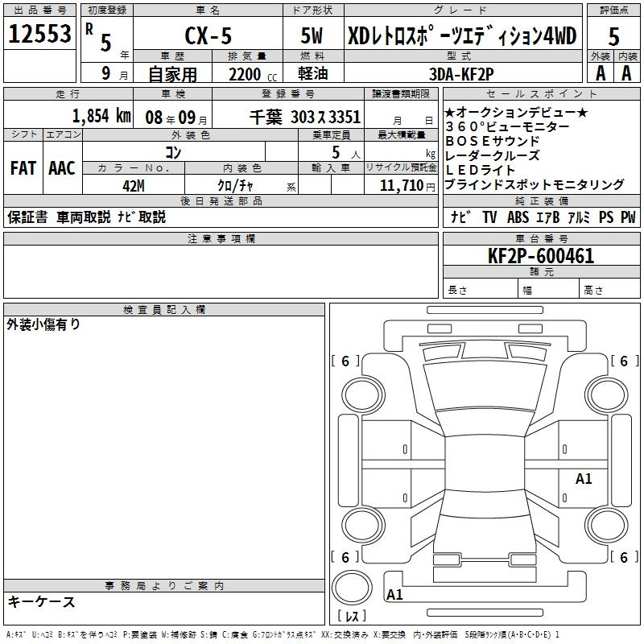This screenshot has width=644, height=644.
Task: Select interior grade A under 内装
Action: (x=626, y=73)
